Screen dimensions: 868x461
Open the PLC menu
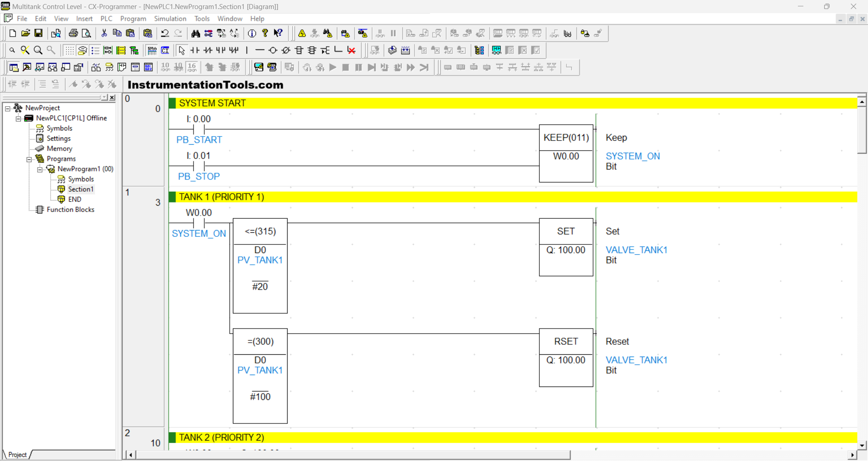click(106, 19)
